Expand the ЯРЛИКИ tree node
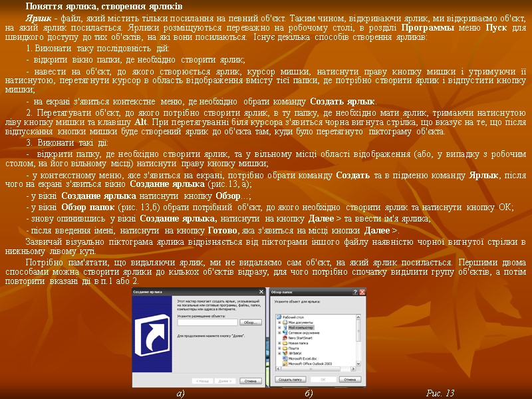Viewport: 532px width, 399px height. 279,354
